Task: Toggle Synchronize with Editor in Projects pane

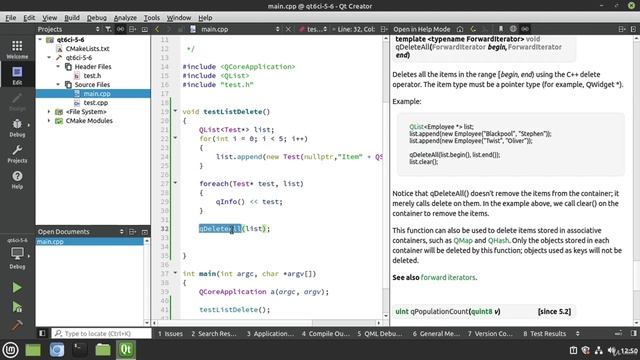Action: pyautogui.click(x=120, y=29)
